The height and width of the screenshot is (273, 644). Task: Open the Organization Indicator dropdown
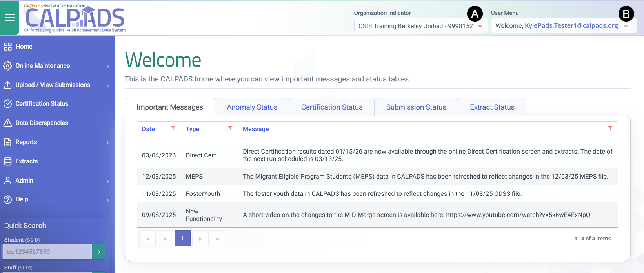[x=421, y=26]
